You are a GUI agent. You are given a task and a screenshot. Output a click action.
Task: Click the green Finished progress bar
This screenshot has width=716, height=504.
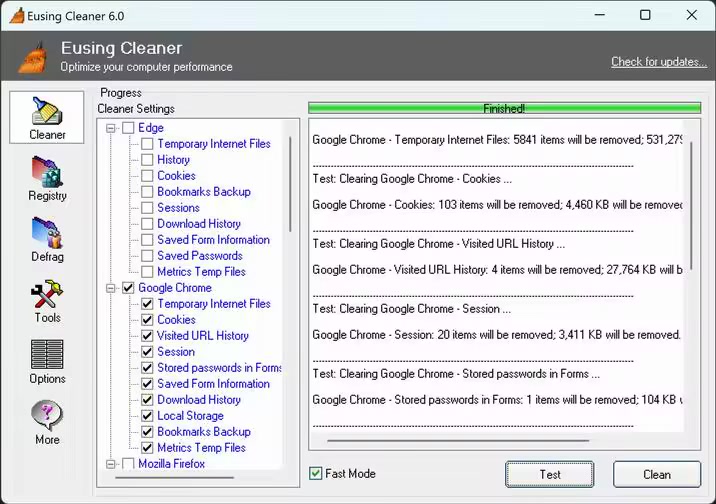504,108
